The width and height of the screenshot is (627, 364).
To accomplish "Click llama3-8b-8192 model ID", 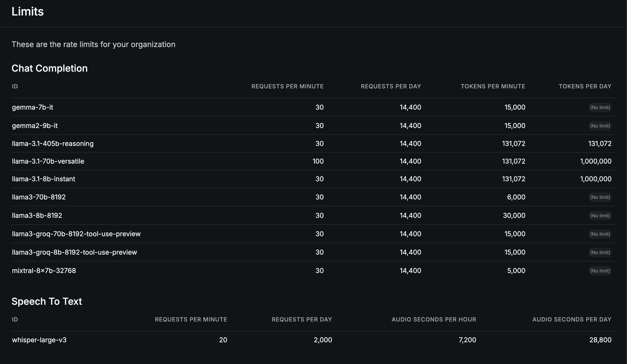I will [37, 215].
